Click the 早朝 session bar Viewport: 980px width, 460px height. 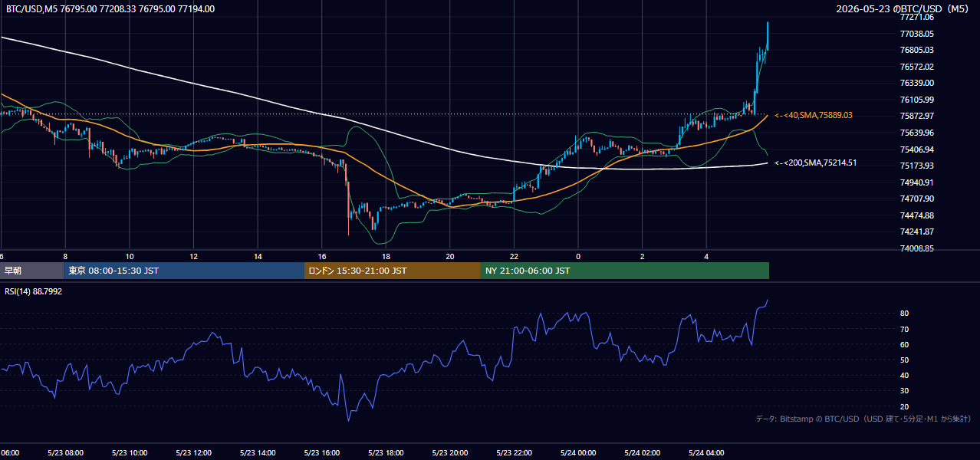pos(32,271)
